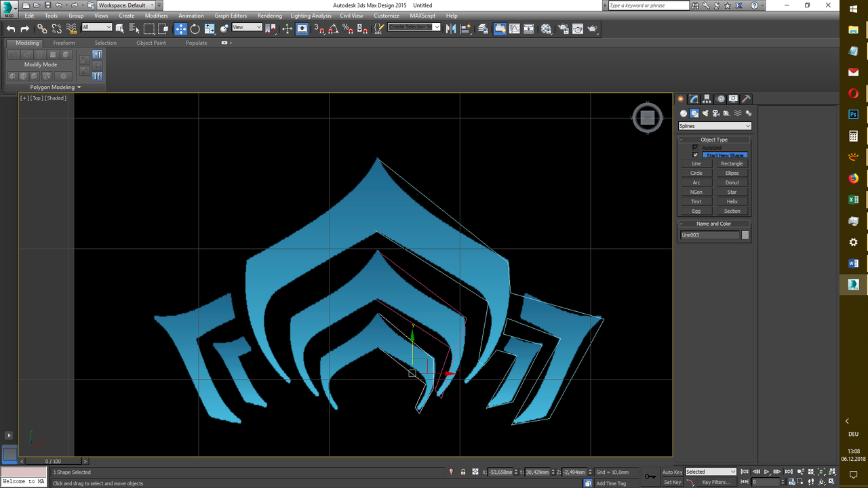Click the object color swatch next to Line003
This screenshot has height=488, width=868.
(745, 235)
